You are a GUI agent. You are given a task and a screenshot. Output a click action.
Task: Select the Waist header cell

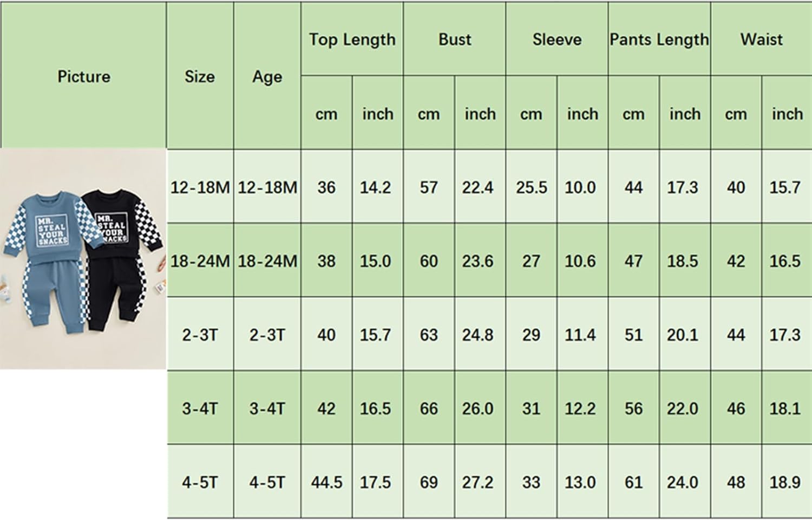pos(761,40)
